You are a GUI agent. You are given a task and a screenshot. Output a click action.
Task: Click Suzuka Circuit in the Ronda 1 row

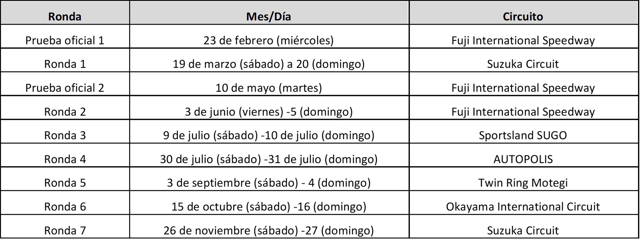pyautogui.click(x=523, y=64)
